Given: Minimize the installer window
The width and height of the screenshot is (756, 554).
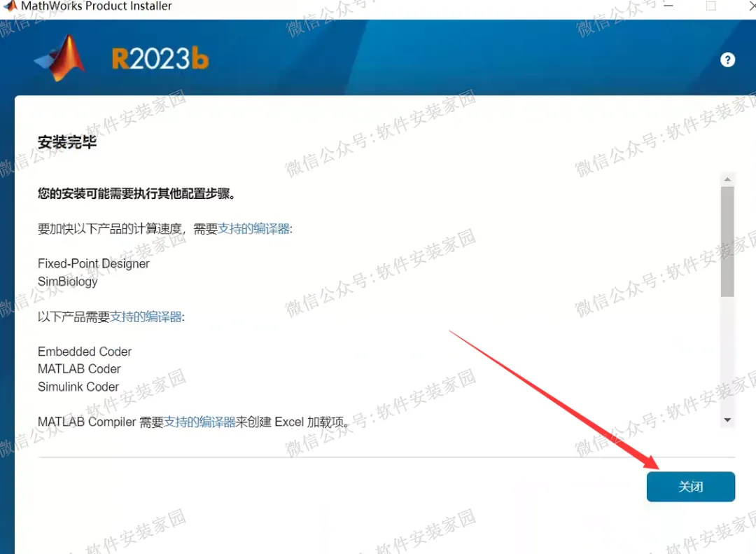Looking at the screenshot, I should [668, 6].
